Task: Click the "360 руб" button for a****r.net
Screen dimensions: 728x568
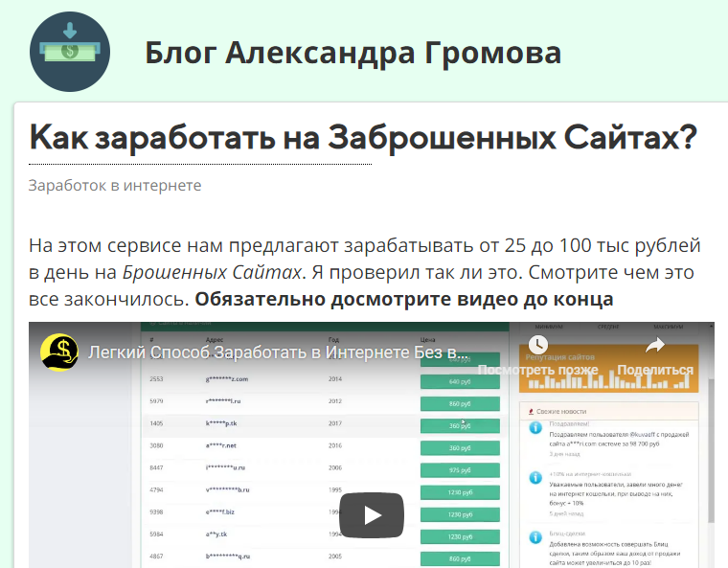Action: click(x=460, y=447)
